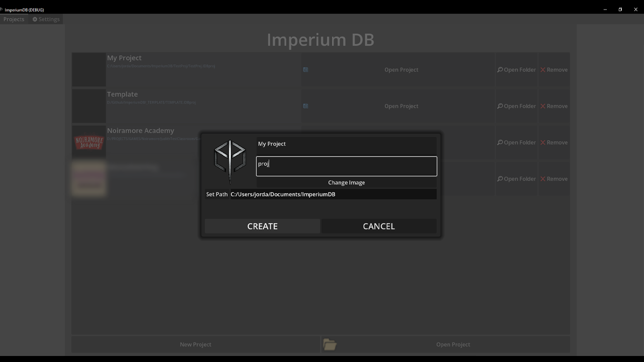Toggle the checkbox in My Project row
Viewport: 644px width, 362px height.
pos(305,70)
